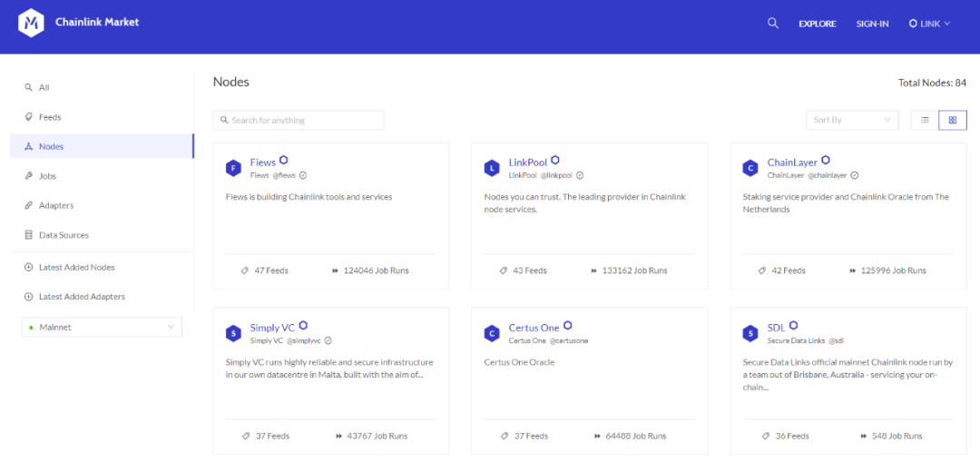Go to EXPLORE in the header
This screenshot has width=980, height=462.
point(818,24)
